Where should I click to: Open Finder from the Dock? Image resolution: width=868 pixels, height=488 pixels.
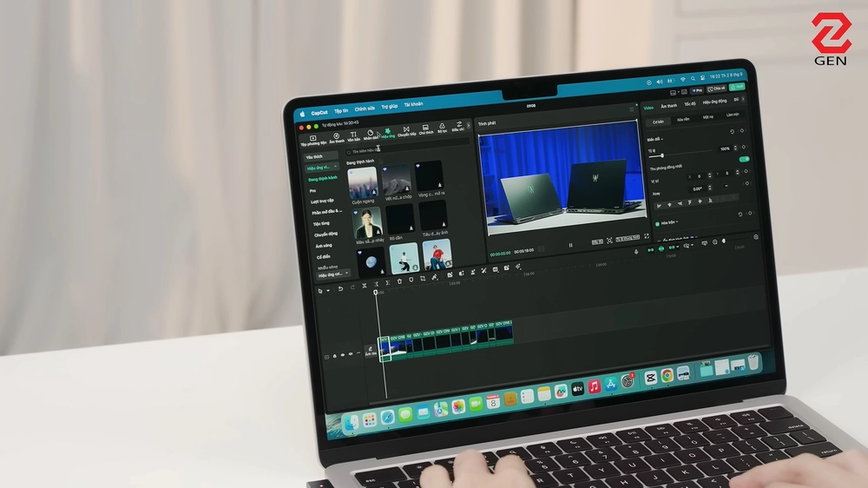pyautogui.click(x=351, y=424)
